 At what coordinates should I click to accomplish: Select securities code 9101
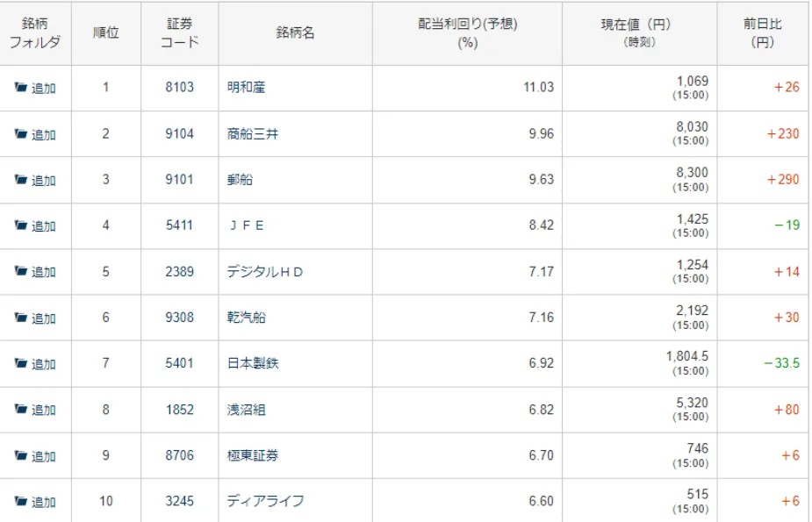pos(180,179)
